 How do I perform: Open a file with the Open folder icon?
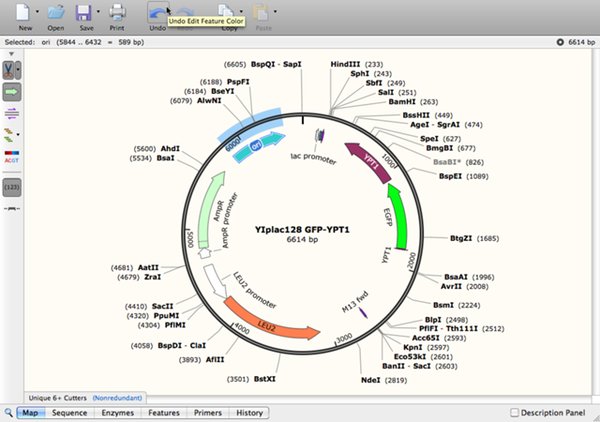click(x=56, y=14)
